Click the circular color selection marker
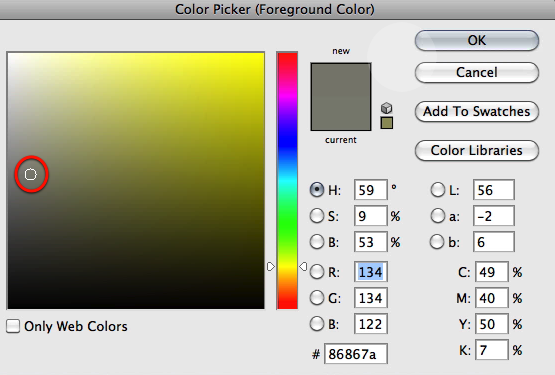This screenshot has width=555, height=375. 31,174
